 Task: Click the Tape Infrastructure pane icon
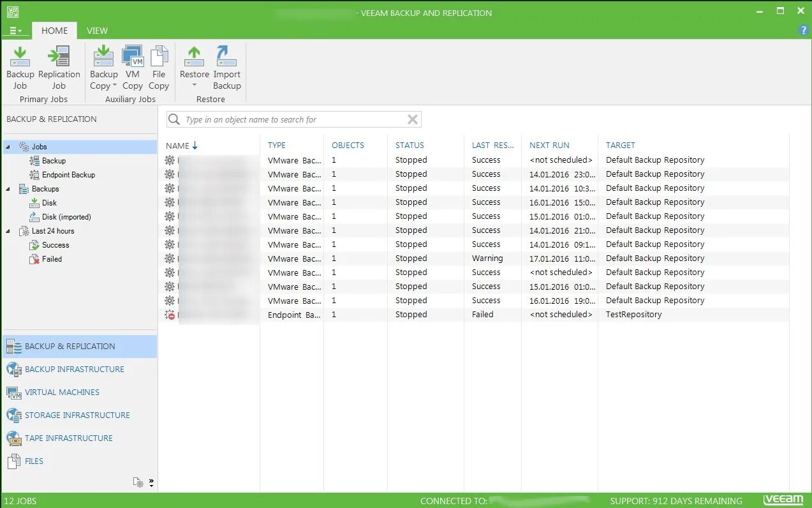14,438
